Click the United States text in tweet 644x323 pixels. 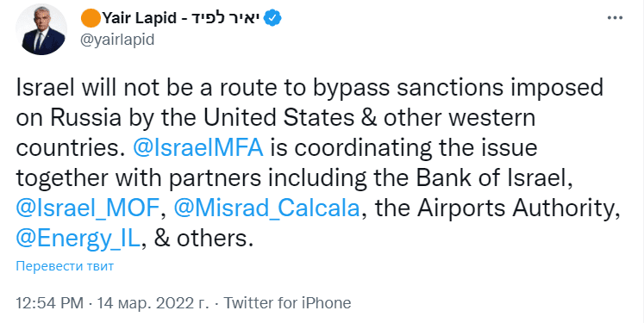click(x=278, y=118)
